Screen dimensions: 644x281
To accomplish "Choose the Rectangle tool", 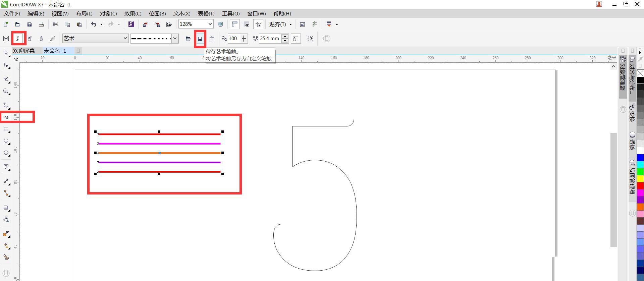I will tap(6, 129).
